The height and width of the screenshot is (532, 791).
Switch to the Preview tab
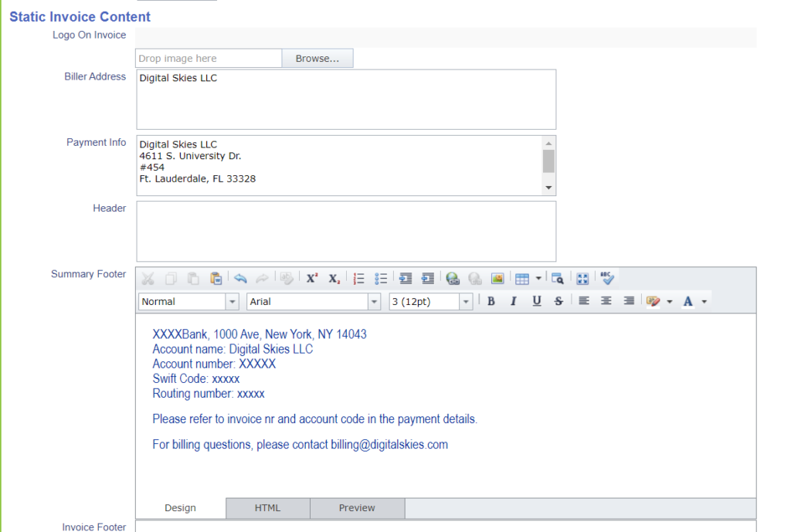pyautogui.click(x=357, y=508)
